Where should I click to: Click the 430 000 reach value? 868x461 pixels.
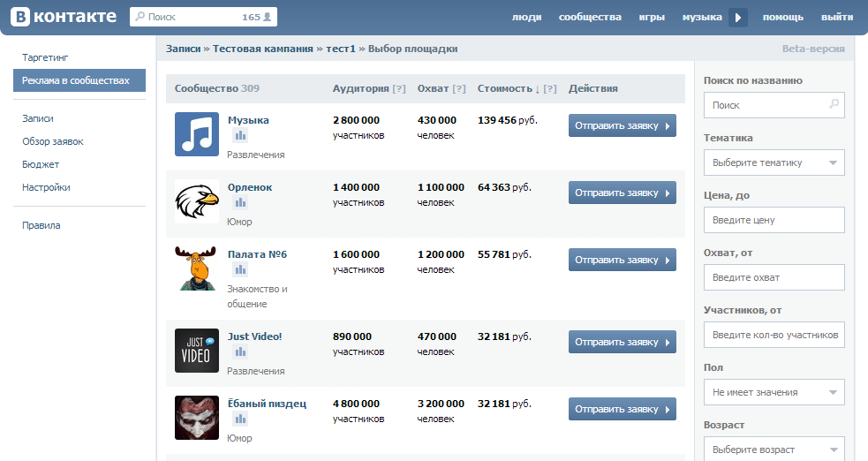(437, 120)
